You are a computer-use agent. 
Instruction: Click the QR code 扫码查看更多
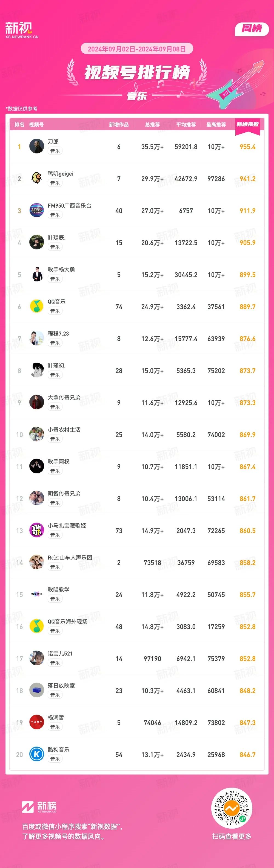click(232, 808)
